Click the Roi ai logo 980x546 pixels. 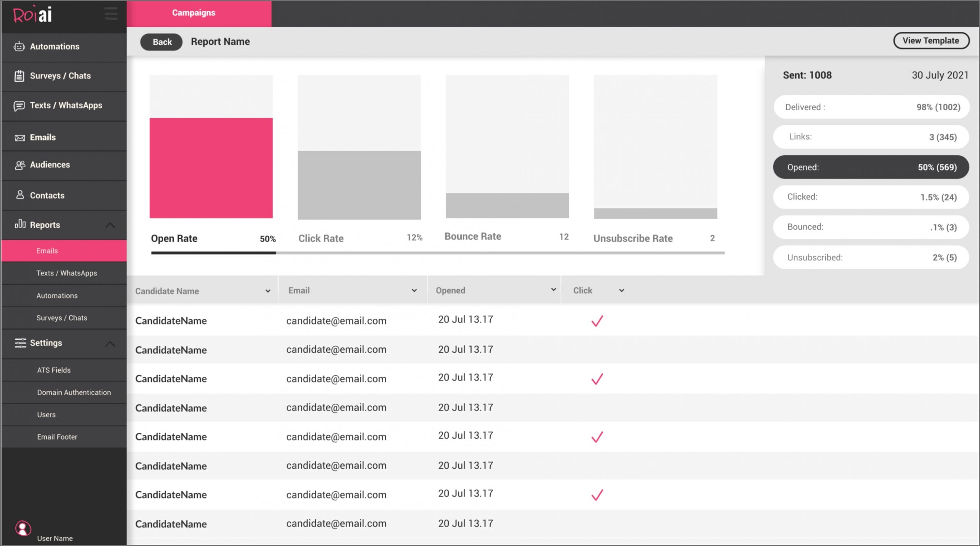click(33, 15)
